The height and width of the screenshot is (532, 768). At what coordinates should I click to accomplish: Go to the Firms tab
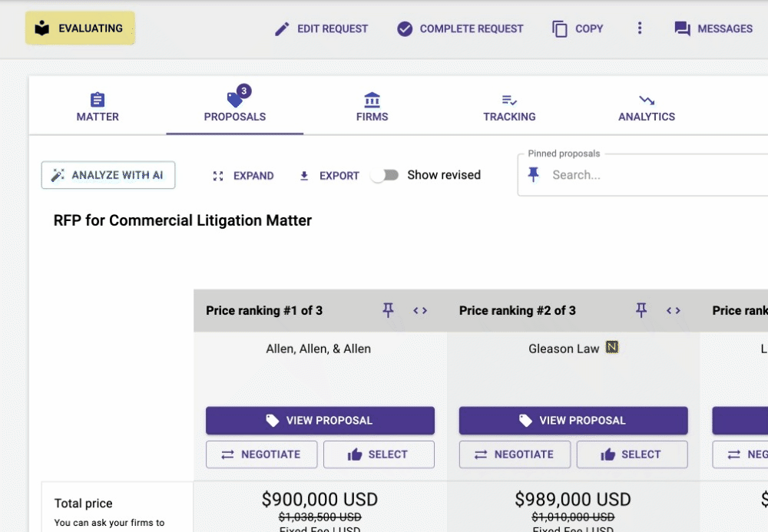coord(372,107)
